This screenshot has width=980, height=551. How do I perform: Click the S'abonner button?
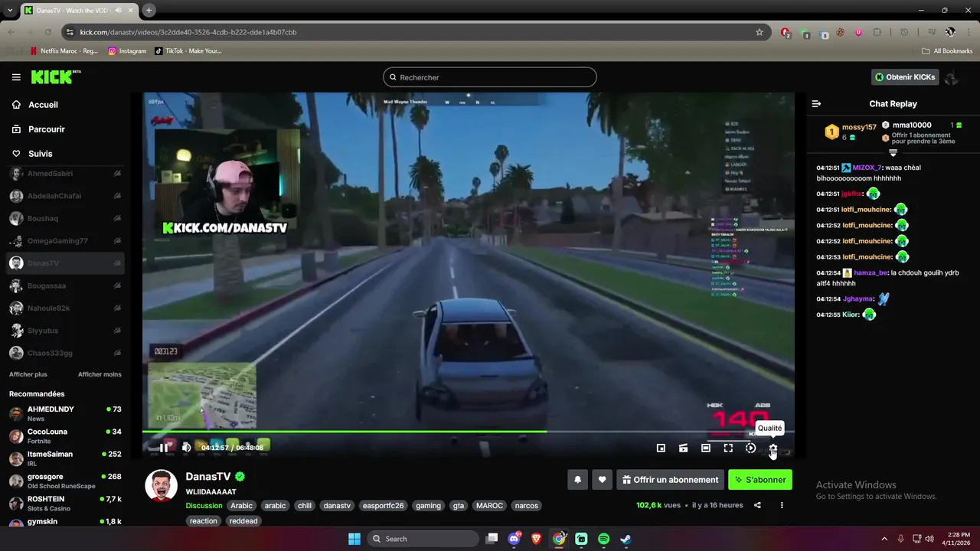760,480
